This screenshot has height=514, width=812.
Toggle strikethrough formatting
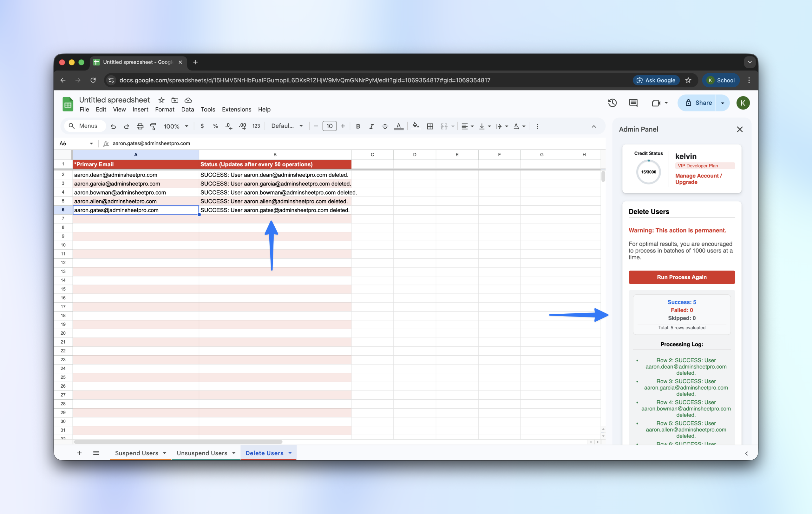[x=385, y=126]
